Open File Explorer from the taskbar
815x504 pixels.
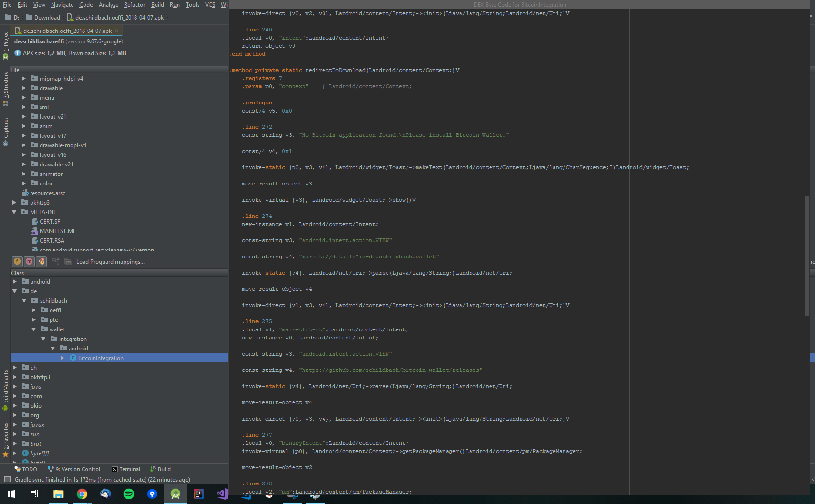(59, 494)
